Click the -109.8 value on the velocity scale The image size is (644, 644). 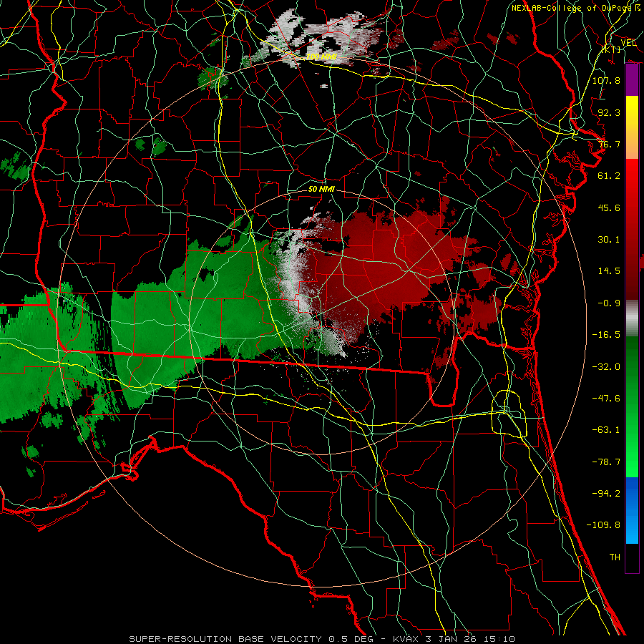pyautogui.click(x=603, y=525)
